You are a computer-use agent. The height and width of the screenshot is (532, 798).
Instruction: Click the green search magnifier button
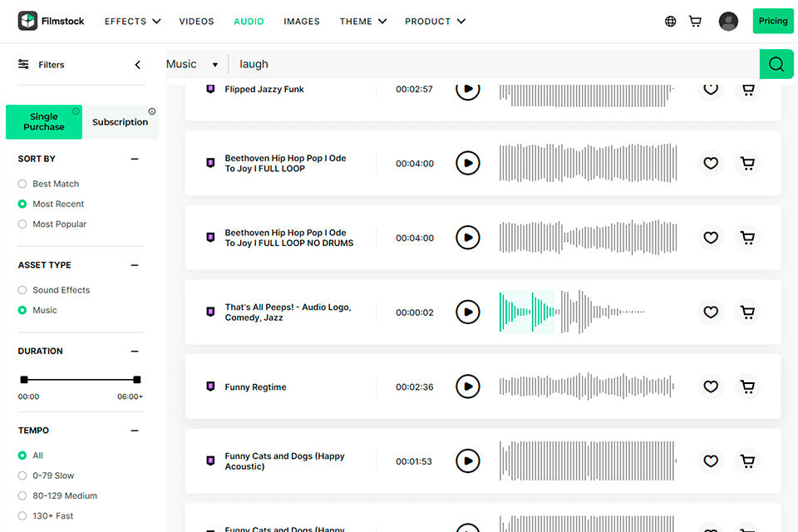pyautogui.click(x=776, y=64)
